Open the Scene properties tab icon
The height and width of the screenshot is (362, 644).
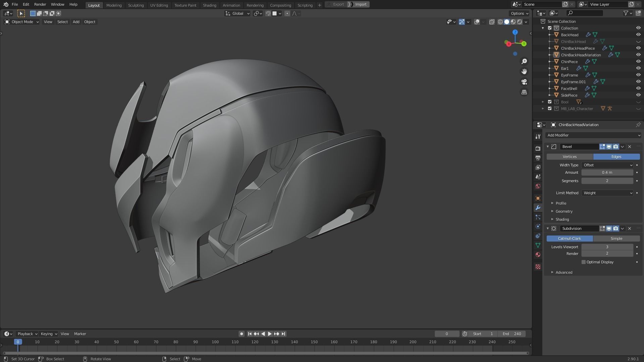tap(538, 176)
